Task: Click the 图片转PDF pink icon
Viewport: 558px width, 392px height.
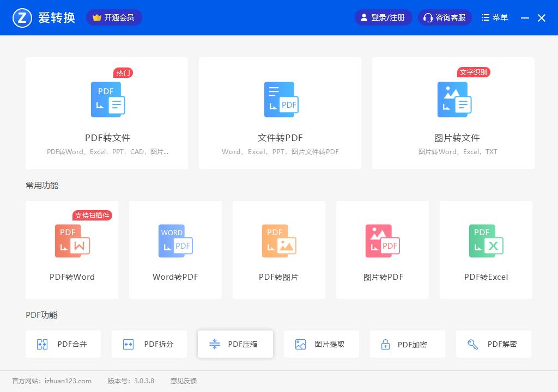Action: 383,241
